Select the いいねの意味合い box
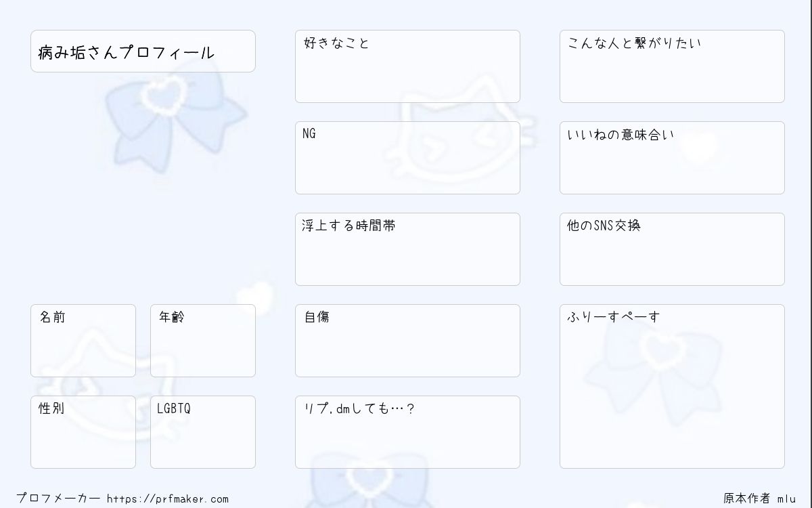 point(672,158)
